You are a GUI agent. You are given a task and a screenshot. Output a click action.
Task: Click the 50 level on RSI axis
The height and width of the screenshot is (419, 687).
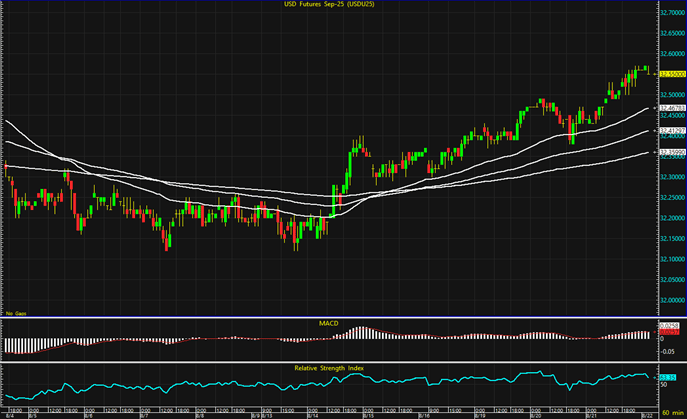coord(663,383)
